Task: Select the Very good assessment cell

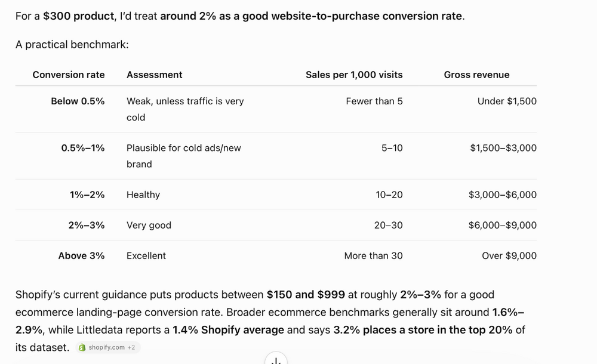Action: click(149, 226)
